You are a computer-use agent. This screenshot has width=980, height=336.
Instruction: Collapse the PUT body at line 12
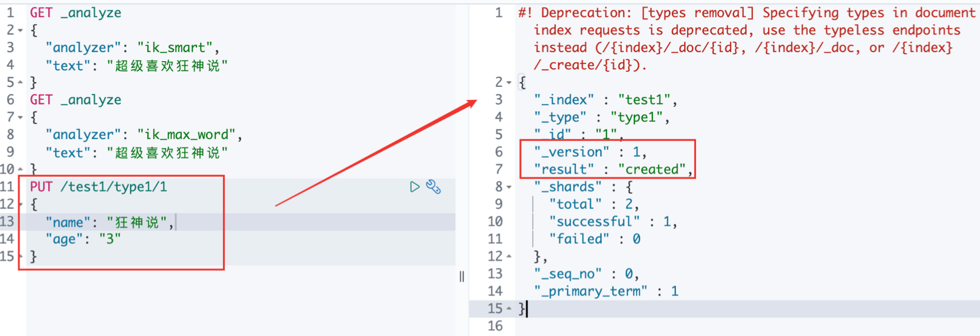(21, 204)
